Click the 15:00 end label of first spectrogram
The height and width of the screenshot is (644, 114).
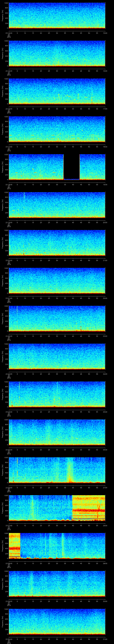[105, 33]
